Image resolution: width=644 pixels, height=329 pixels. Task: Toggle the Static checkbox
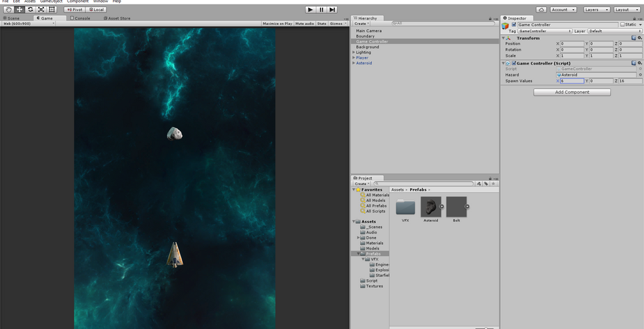click(622, 24)
